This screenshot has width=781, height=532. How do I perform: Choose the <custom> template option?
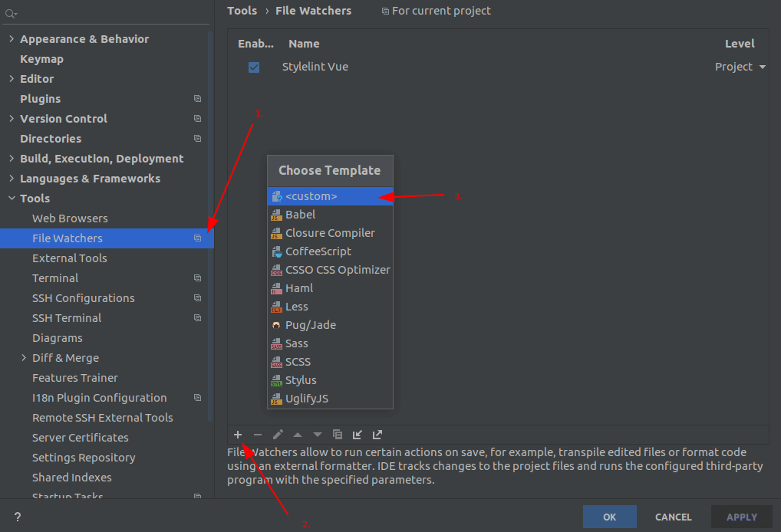pos(311,196)
